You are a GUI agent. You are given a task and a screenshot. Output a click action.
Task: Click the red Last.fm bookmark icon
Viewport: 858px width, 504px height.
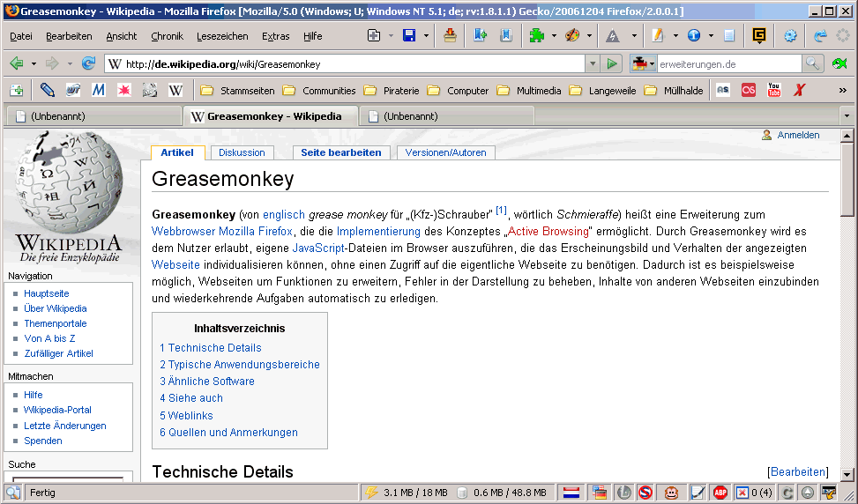tap(748, 90)
